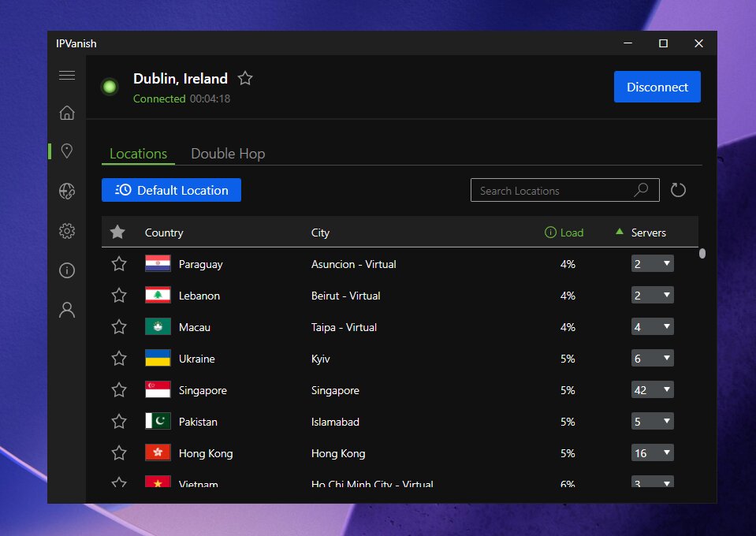Click the Ukraine country name
Screen dimensions: 756x536
(197, 359)
